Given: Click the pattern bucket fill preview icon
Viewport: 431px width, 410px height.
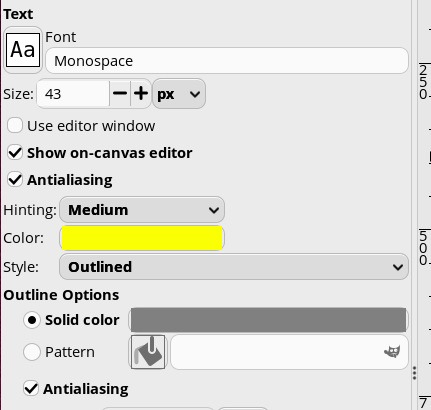Looking at the screenshot, I should 148,352.
